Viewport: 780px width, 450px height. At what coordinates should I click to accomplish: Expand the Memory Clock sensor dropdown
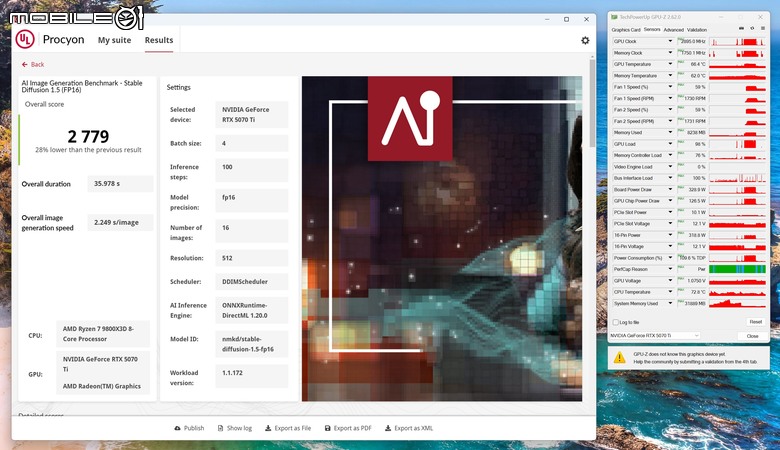click(x=670, y=53)
